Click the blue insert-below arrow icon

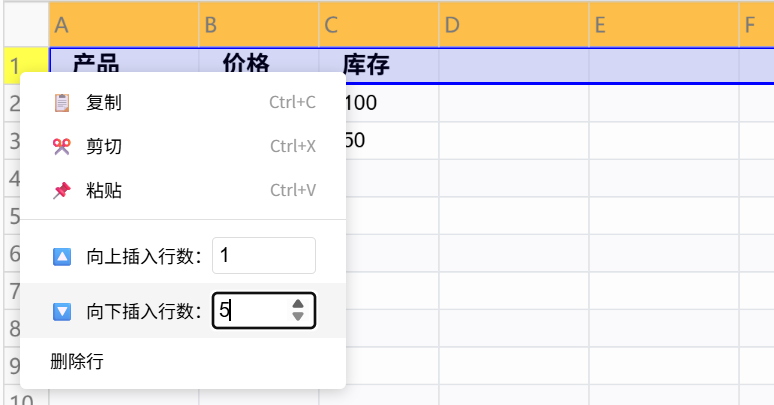click(x=62, y=311)
